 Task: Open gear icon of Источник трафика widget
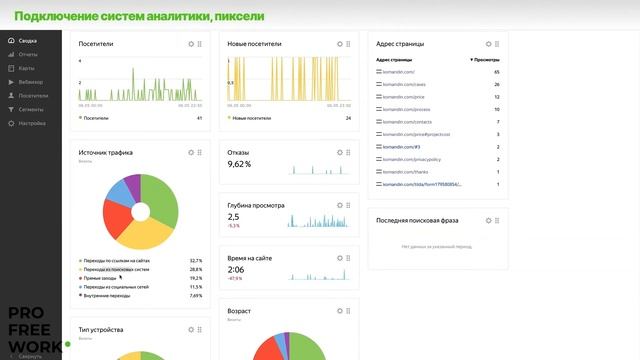[x=191, y=153]
